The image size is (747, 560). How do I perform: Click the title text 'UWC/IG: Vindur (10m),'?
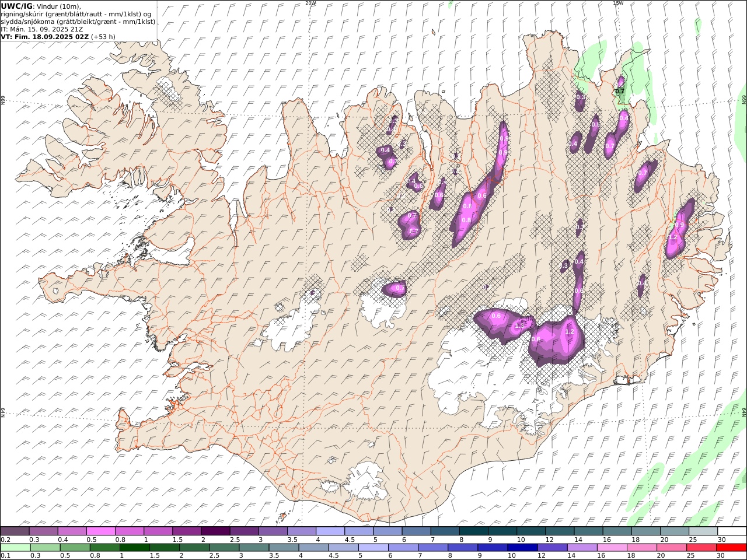pos(41,6)
